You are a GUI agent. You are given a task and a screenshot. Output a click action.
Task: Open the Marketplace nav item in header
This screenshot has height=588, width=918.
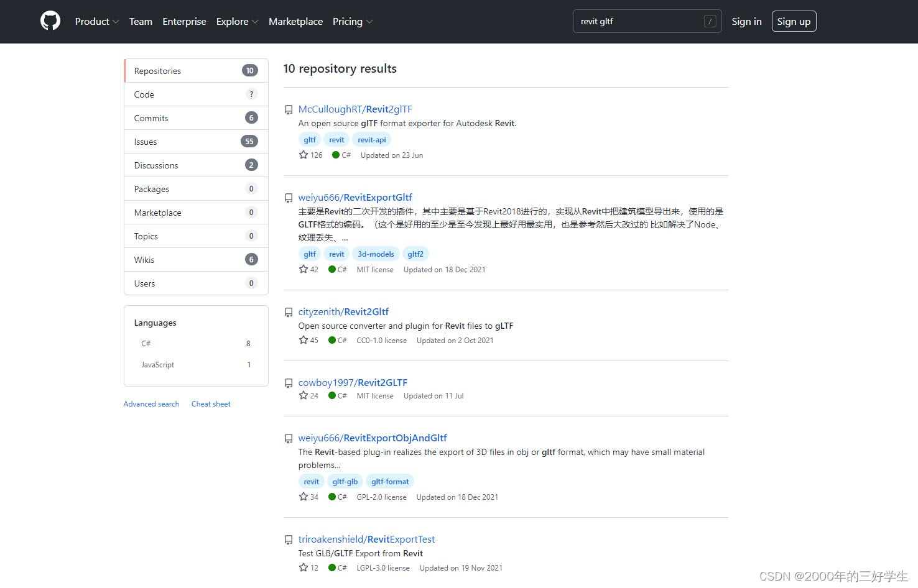(x=295, y=21)
